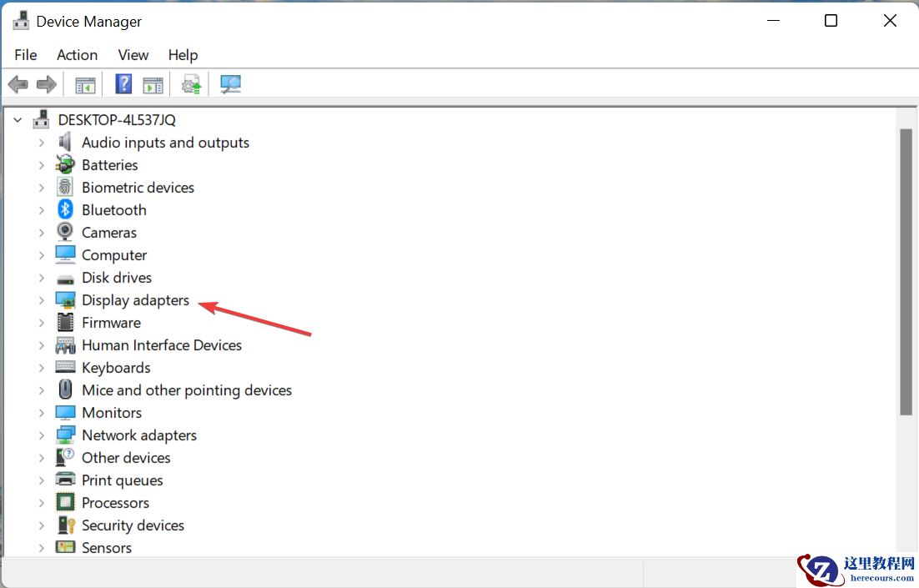This screenshot has width=919, height=588.
Task: Click the Bluetooth category icon
Action: tap(65, 209)
